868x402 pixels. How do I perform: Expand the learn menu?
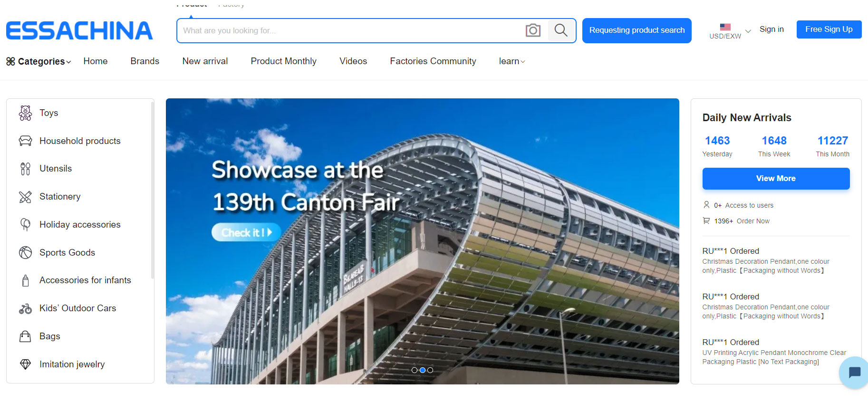[x=512, y=61]
